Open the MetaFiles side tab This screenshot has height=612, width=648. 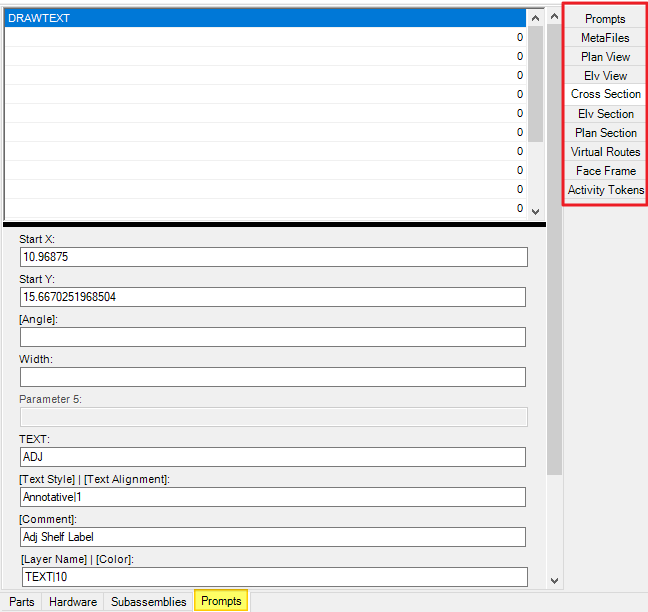click(605, 38)
